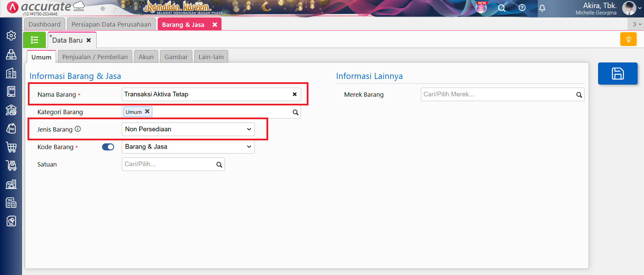Click the blue save floppy disk button
The height and width of the screenshot is (275, 644).
pyautogui.click(x=617, y=74)
